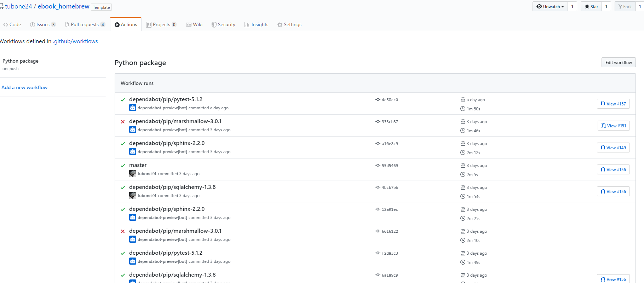This screenshot has height=283, width=644.
Task: Click commit hash 4bcb7bb
Action: click(x=390, y=187)
